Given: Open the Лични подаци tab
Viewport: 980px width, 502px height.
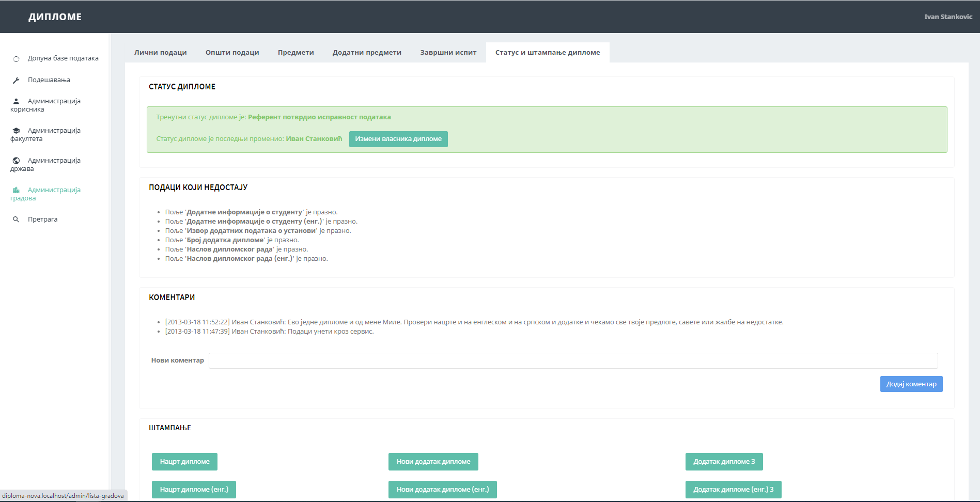Looking at the screenshot, I should point(160,53).
